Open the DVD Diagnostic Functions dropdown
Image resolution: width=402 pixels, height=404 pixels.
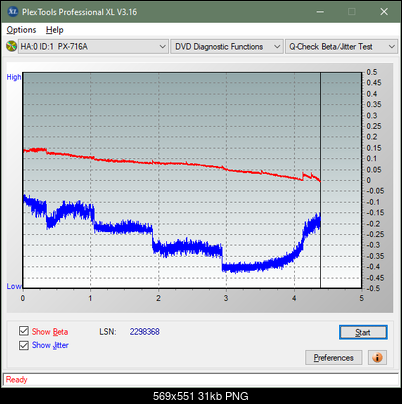[227, 47]
